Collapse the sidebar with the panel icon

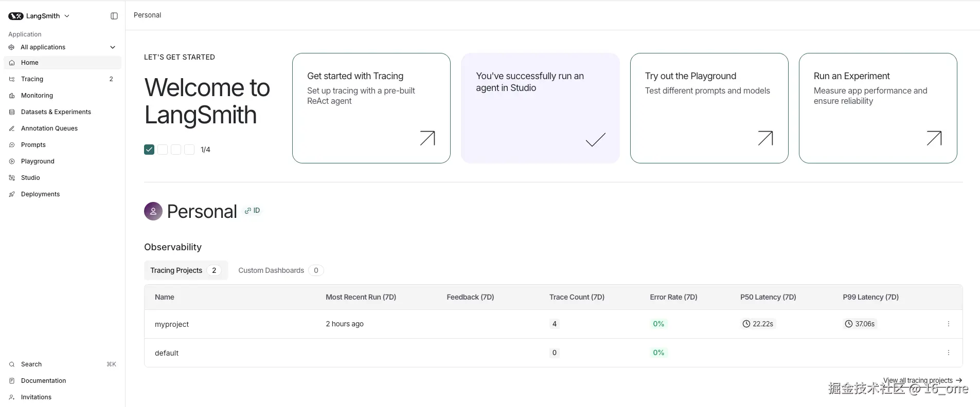[114, 16]
